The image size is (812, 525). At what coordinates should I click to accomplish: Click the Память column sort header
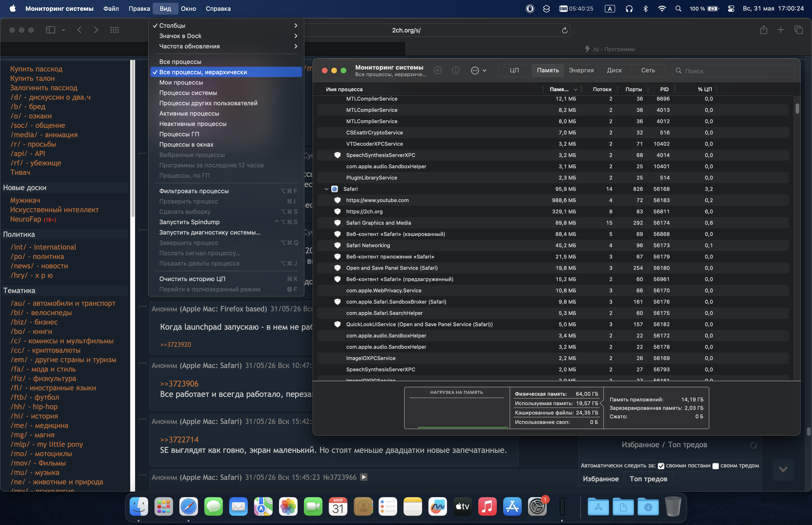562,89
